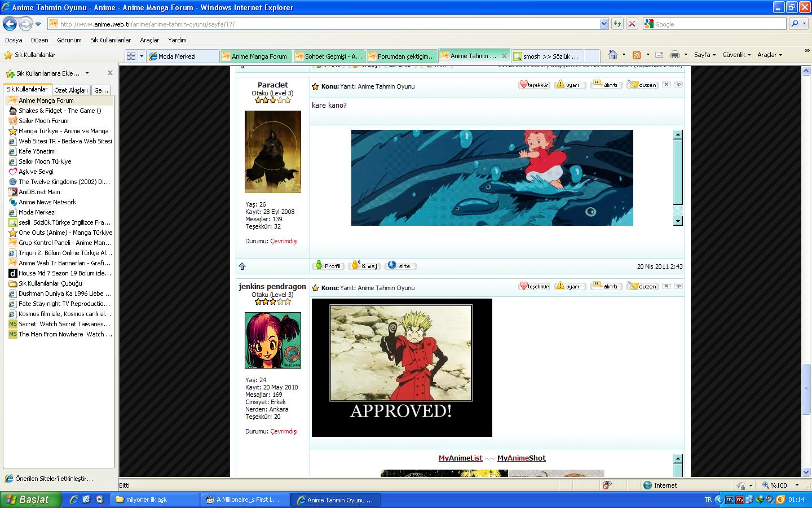Open the APPROVED! image in jenkins pendragon's post
This screenshot has height=508, width=812.
402,367
